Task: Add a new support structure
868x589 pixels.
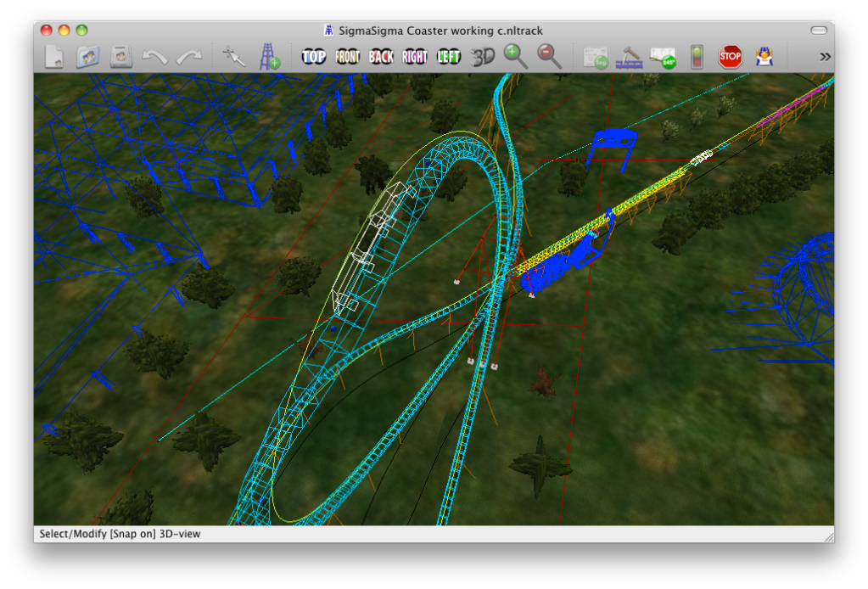Action: (x=269, y=57)
